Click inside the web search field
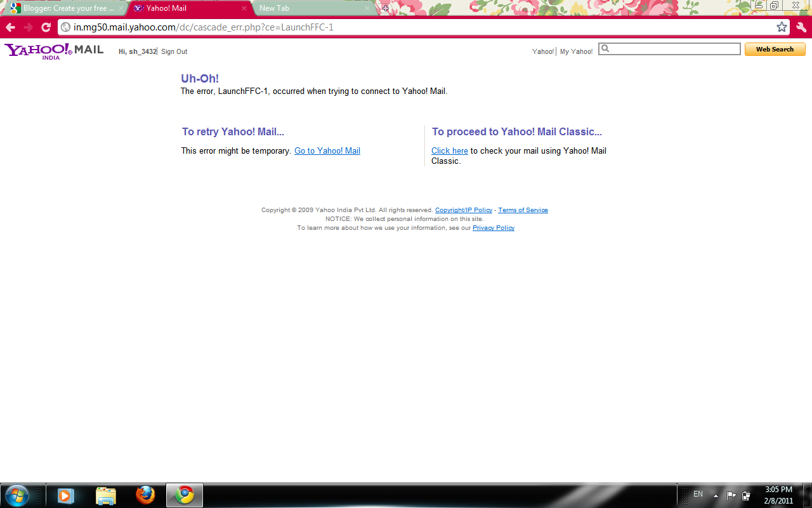Image resolution: width=812 pixels, height=508 pixels. click(670, 49)
